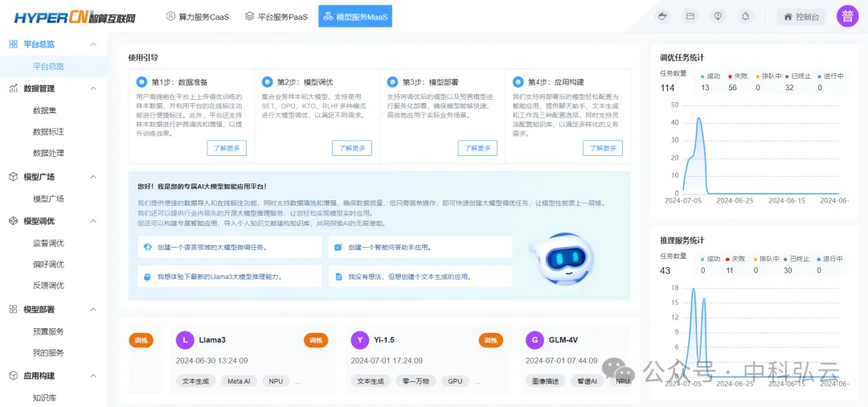Toggle 进行中 series in 推理服务统计 legend

(829, 259)
